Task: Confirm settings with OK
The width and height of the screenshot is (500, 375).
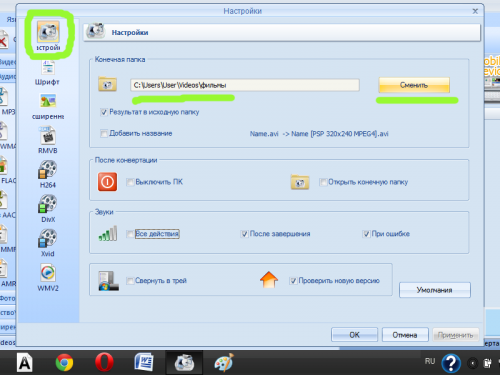Action: (x=354, y=335)
